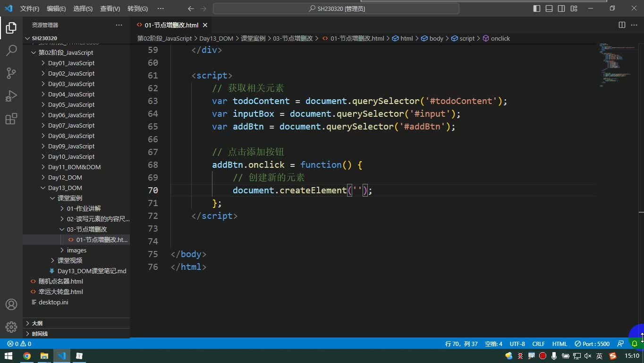Viewport: 644px width, 363px height.
Task: Open Day13_DOM课堂笔记.md file
Action: point(92,271)
